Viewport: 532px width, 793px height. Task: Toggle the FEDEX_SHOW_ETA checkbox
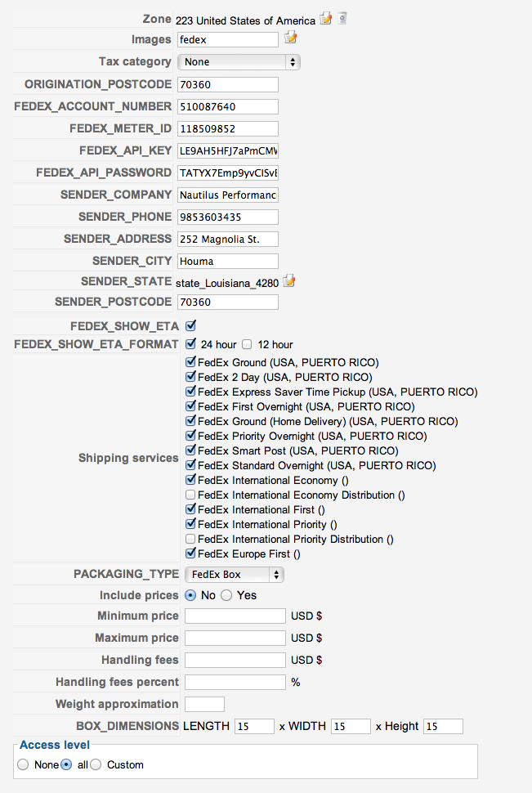(190, 325)
